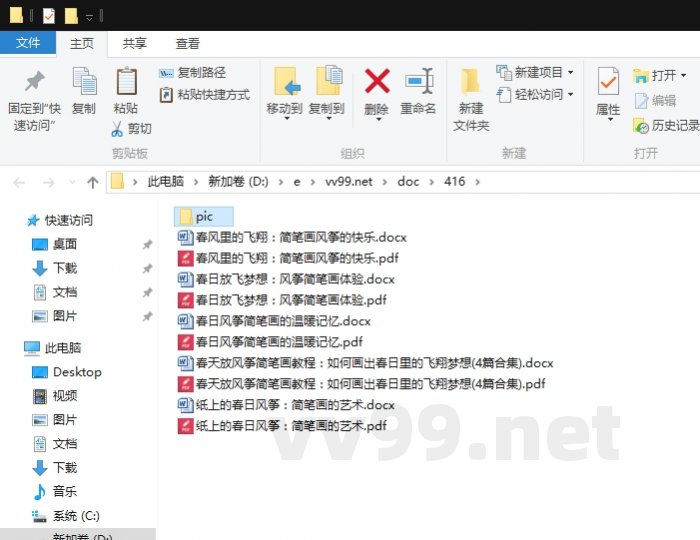Expand the Move to dropdown arrow
Viewport: 700px width, 540px height.
[286, 119]
